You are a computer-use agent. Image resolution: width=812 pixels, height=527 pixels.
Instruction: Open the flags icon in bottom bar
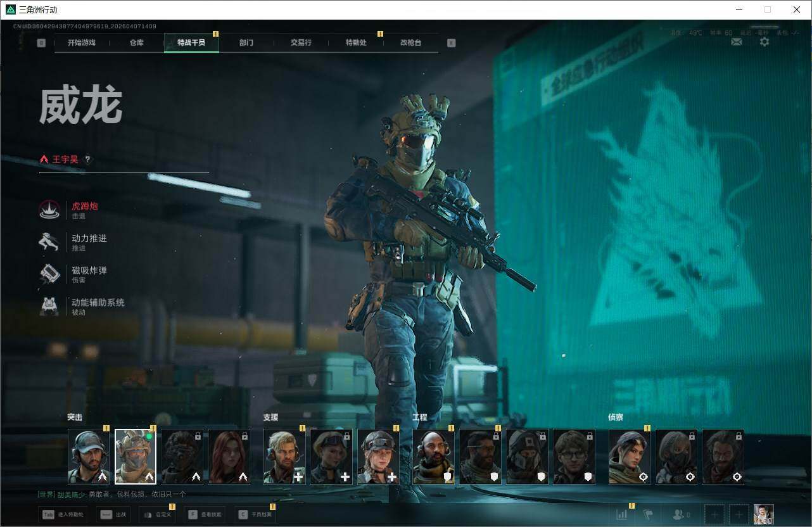[648, 515]
